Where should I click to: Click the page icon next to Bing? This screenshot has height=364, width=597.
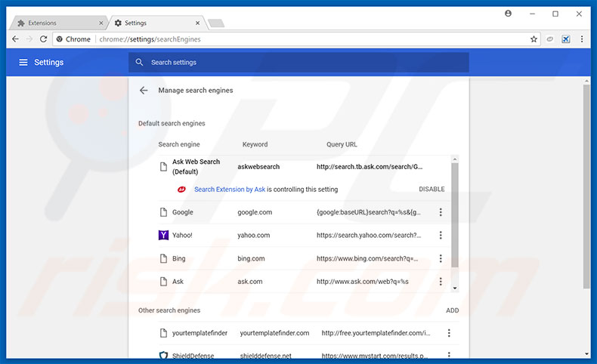click(163, 258)
